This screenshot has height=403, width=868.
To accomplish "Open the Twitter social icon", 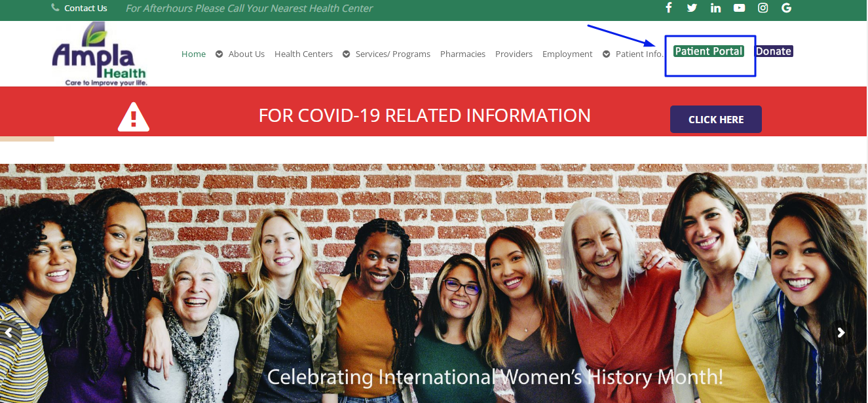I will (692, 8).
